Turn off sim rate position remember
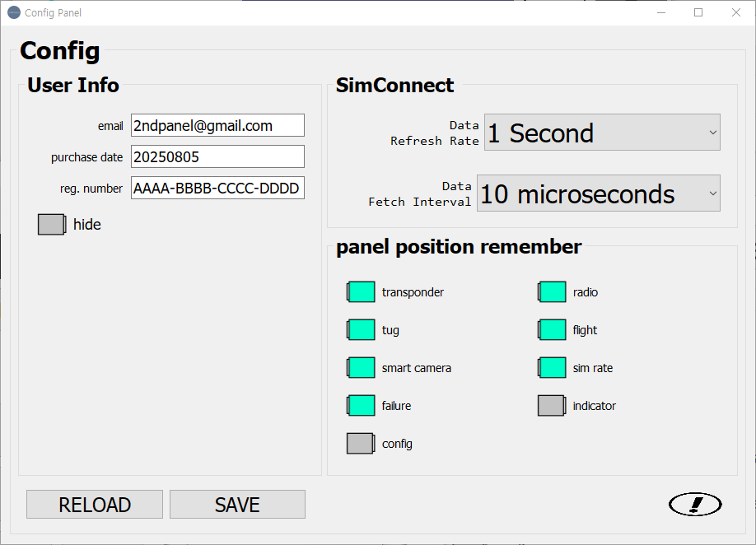Screen dimensions: 756x545 (552, 368)
